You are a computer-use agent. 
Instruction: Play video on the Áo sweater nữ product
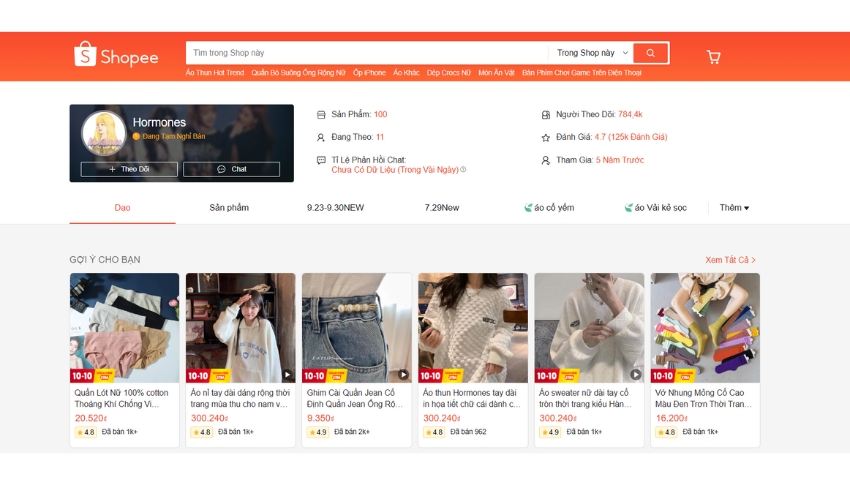[x=635, y=374]
